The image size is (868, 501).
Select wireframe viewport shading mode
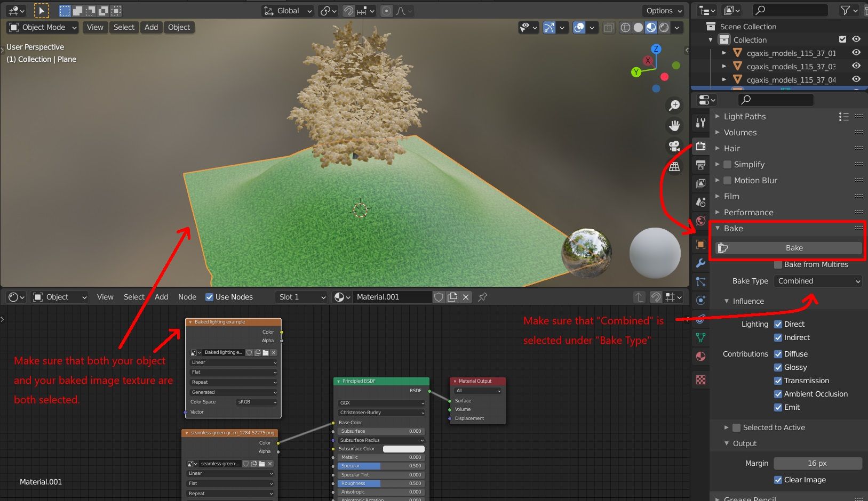tap(625, 27)
